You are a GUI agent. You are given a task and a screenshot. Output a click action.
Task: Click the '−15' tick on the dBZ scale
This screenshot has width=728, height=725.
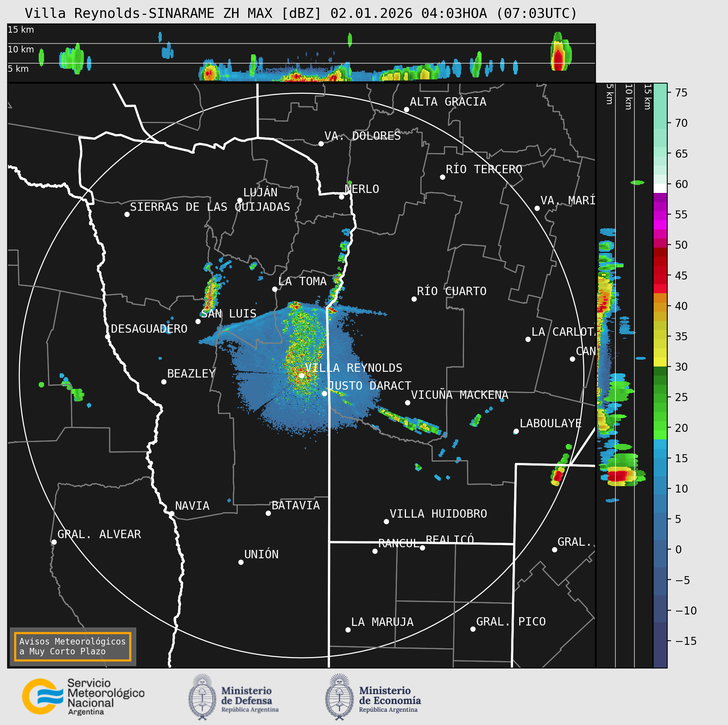(x=685, y=641)
